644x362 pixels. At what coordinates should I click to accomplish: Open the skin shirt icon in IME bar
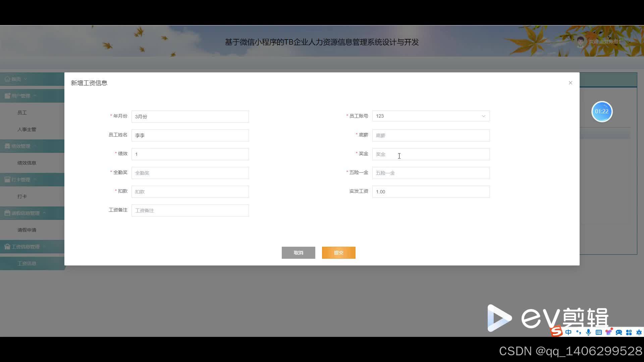click(609, 332)
